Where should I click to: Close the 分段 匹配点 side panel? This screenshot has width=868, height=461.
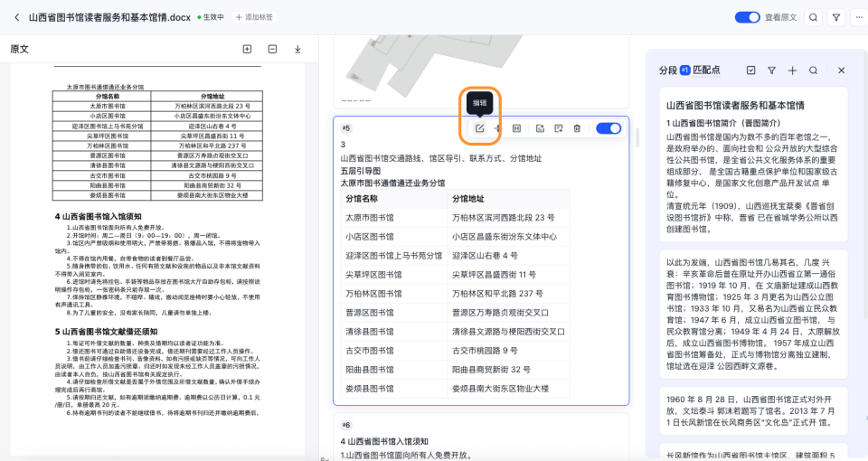pyautogui.click(x=841, y=71)
